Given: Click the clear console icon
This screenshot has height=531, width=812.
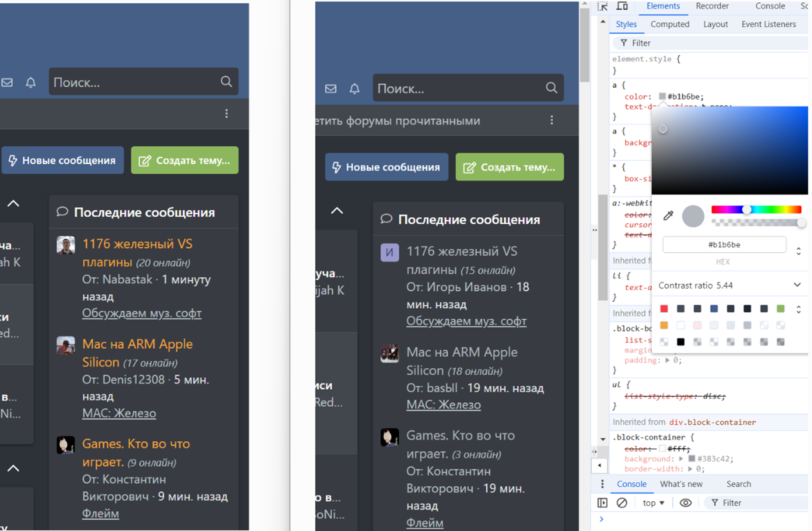Looking at the screenshot, I should coord(622,503).
